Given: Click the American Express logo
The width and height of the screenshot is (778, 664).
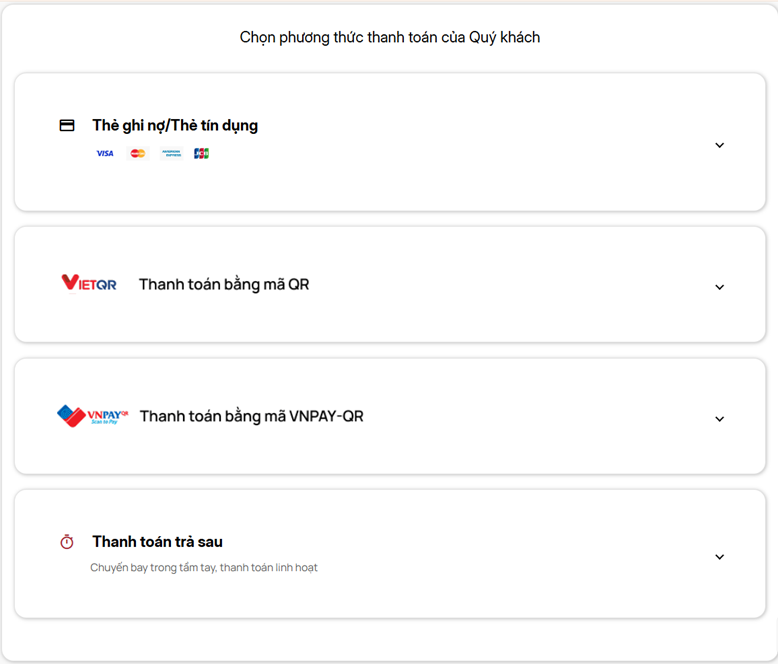Looking at the screenshot, I should 171,153.
